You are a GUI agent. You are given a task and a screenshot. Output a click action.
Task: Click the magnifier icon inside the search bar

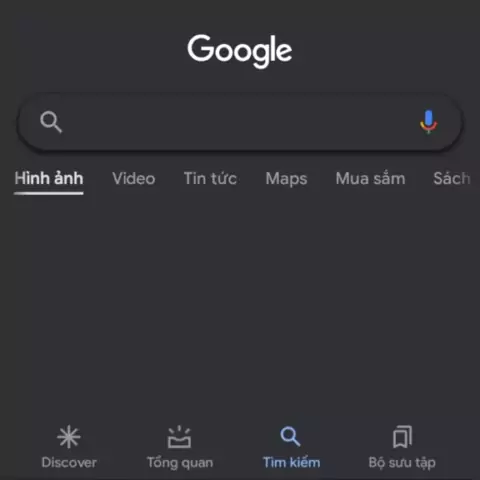click(x=51, y=122)
